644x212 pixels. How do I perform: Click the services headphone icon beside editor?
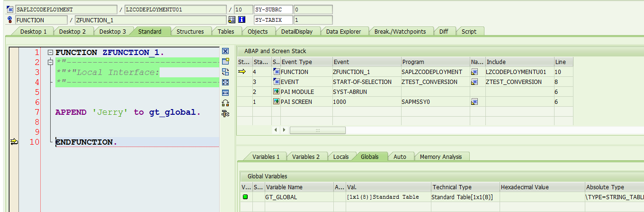pos(225,103)
